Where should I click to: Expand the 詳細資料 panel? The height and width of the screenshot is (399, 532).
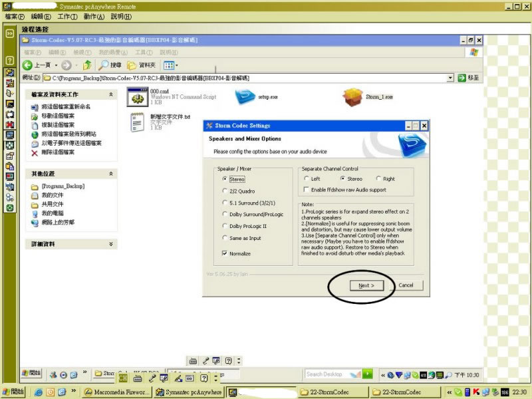pos(111,244)
